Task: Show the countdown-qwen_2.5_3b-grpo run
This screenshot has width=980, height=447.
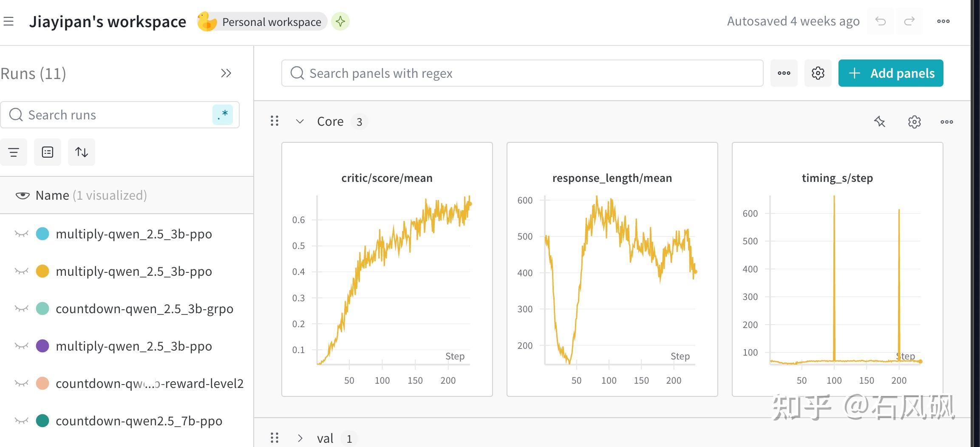Action: [21, 308]
